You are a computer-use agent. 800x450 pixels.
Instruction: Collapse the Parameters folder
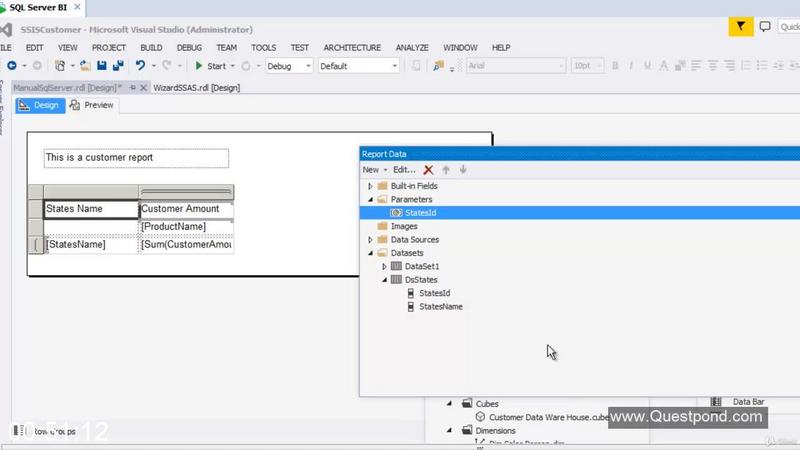(x=370, y=199)
